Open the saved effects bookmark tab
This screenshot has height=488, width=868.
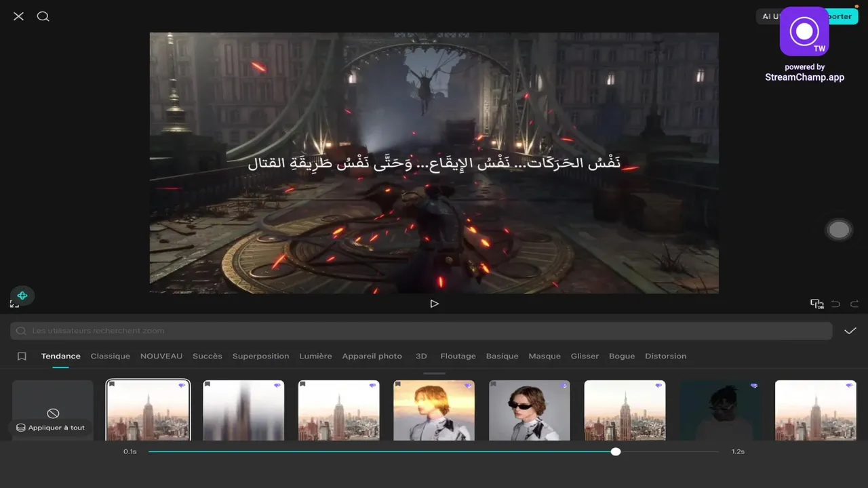(22, 356)
